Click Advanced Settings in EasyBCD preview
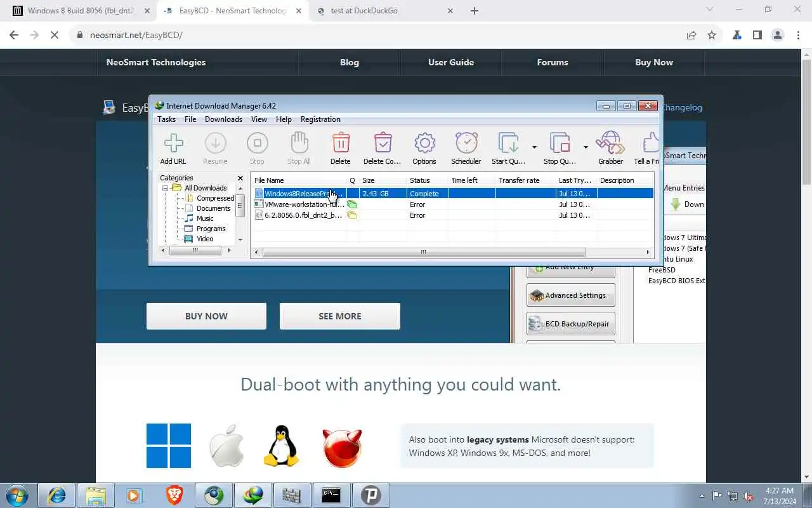 click(570, 295)
